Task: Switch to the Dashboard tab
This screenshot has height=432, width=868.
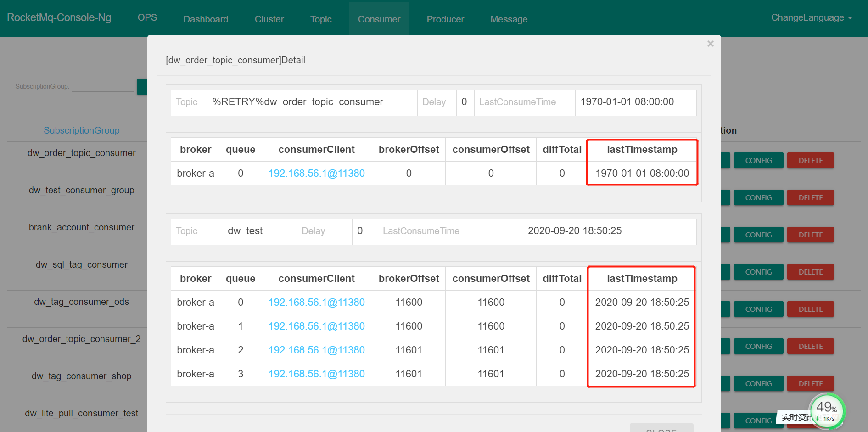Action: tap(206, 19)
